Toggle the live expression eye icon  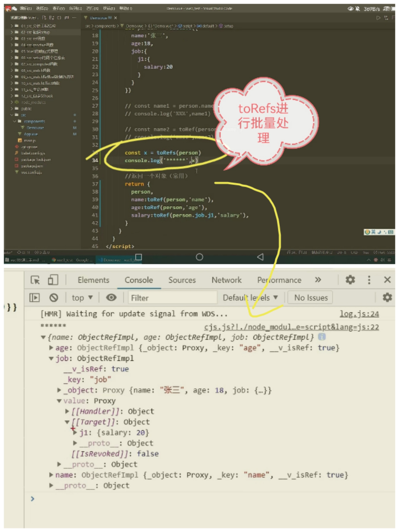[x=111, y=298]
